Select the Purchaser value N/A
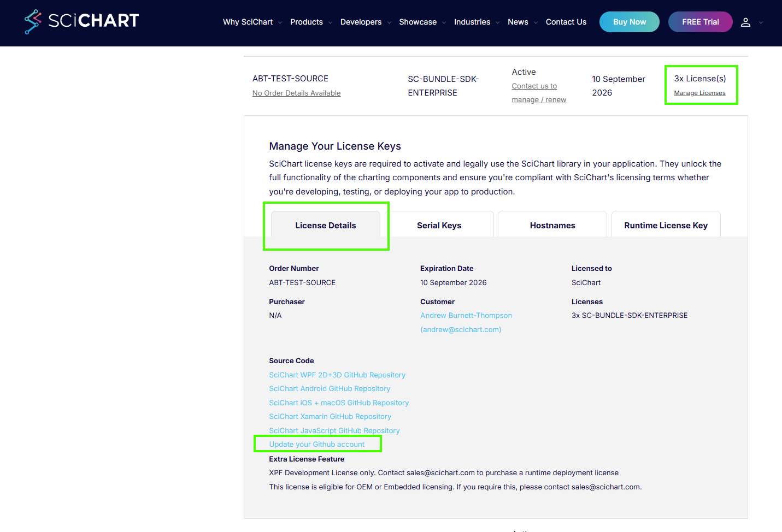This screenshot has height=532, width=782. 275,315
